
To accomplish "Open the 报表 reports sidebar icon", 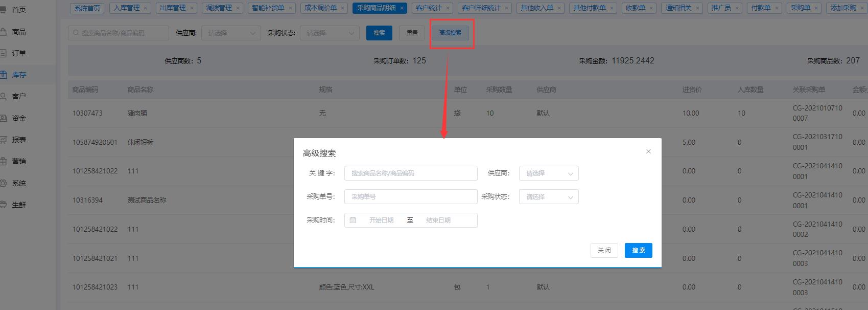I will 3,140.
